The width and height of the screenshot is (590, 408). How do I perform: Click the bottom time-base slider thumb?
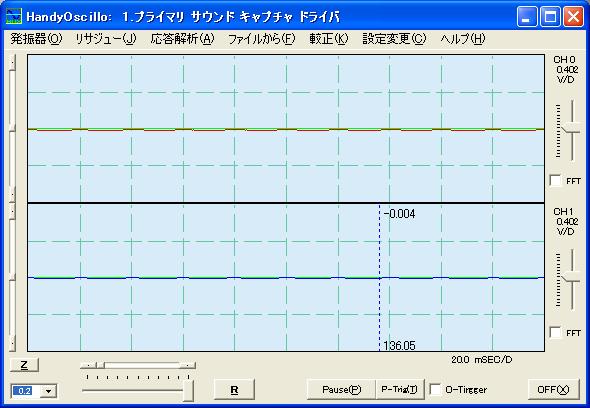coord(188,390)
